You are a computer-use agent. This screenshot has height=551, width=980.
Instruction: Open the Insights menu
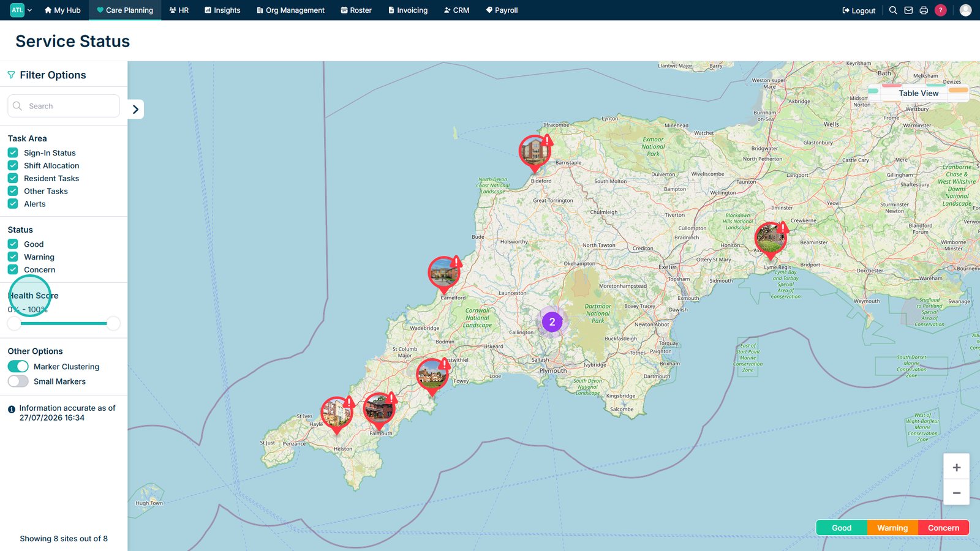click(222, 10)
